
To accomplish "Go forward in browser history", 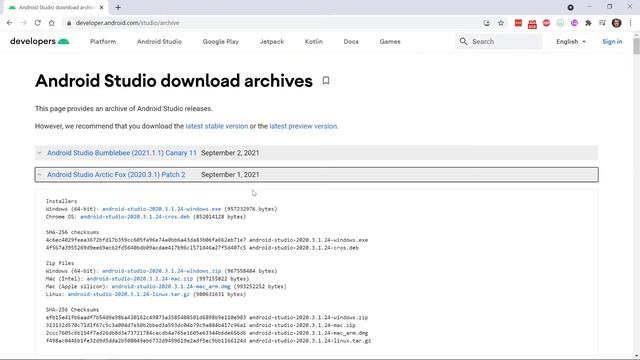I will (x=23, y=23).
